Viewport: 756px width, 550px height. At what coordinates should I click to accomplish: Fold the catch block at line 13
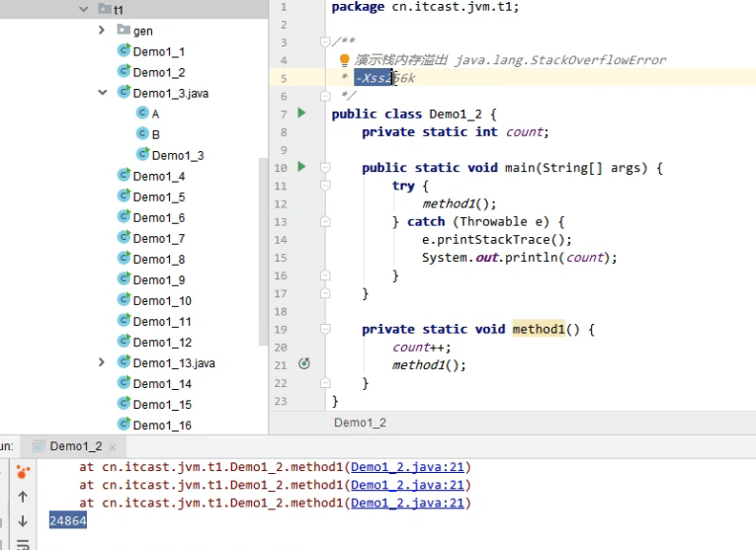[x=325, y=221]
